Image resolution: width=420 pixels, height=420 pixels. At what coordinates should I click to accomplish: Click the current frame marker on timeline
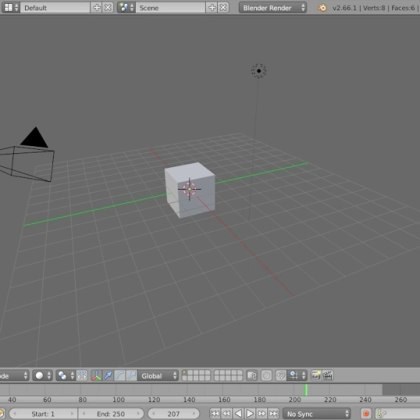pos(306,390)
